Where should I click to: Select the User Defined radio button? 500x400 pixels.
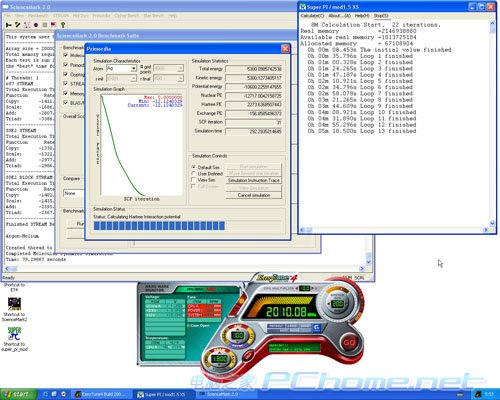(x=193, y=174)
